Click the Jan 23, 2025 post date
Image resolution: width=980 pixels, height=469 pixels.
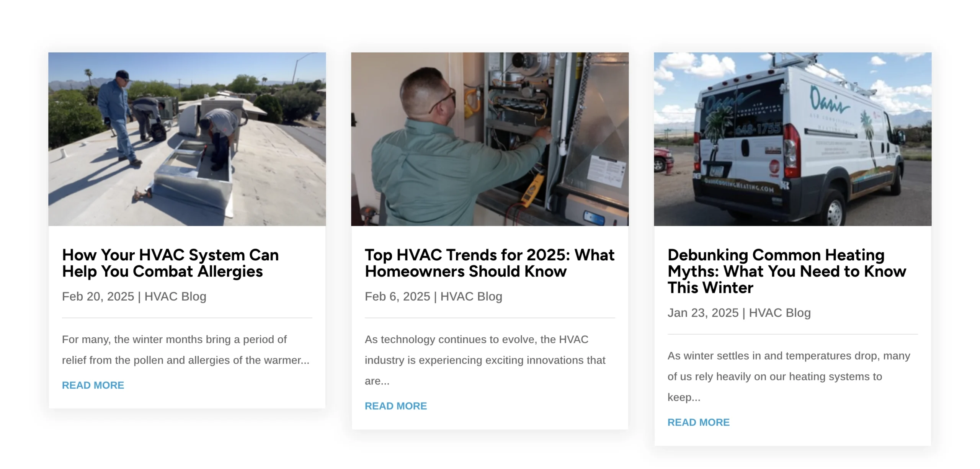703,313
